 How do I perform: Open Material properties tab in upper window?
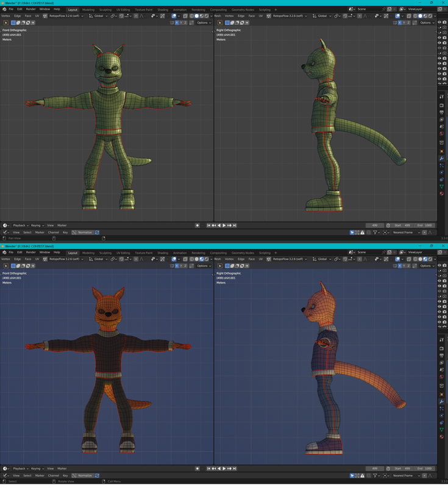441,193
